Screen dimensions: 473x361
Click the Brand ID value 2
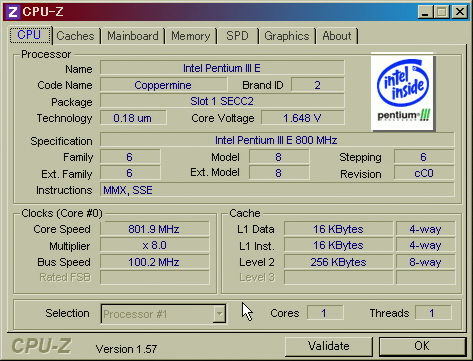coord(317,85)
